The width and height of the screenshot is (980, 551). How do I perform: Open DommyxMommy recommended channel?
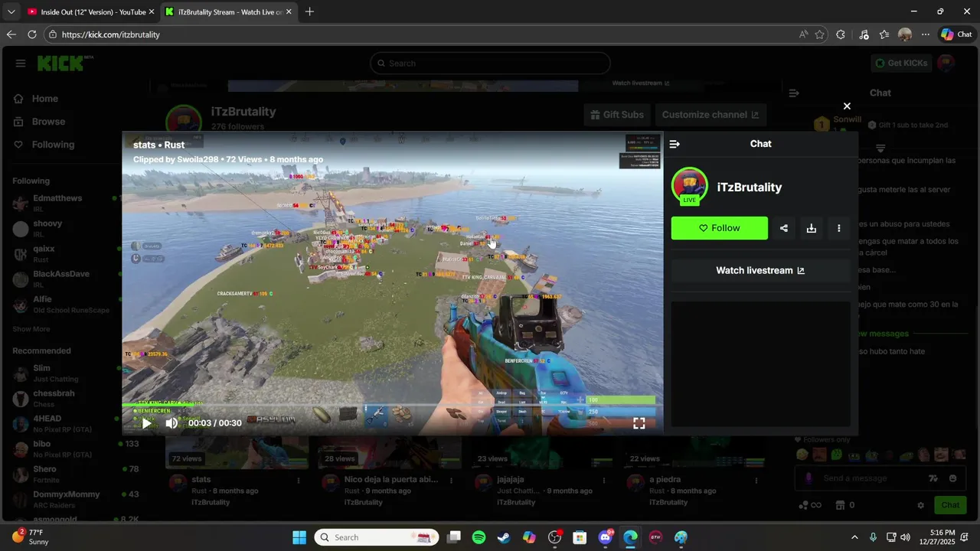point(75,499)
